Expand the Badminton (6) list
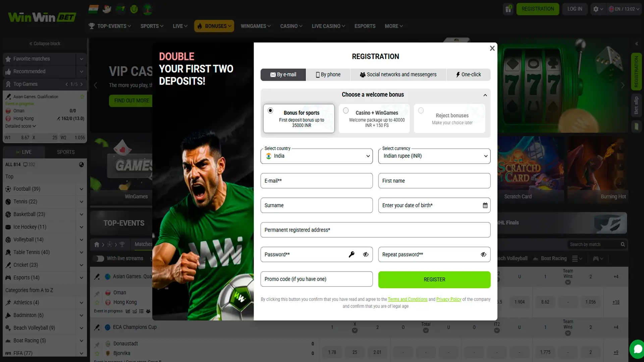Image resolution: width=644 pixels, height=362 pixels. (x=81, y=315)
